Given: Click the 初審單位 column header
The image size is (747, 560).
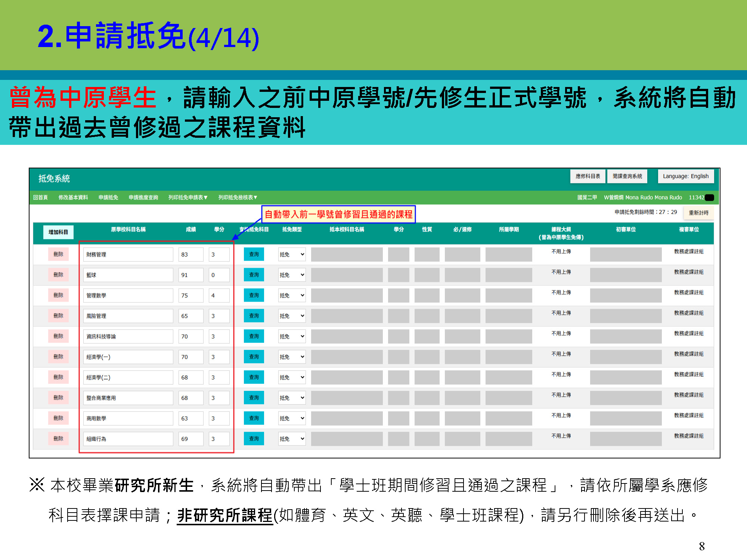Looking at the screenshot, I should click(626, 230).
